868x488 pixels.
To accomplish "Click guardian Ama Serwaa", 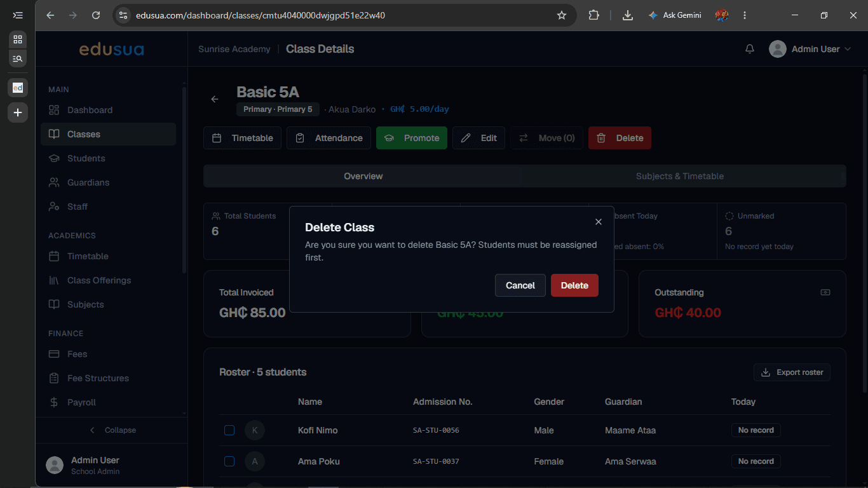I will (x=630, y=461).
